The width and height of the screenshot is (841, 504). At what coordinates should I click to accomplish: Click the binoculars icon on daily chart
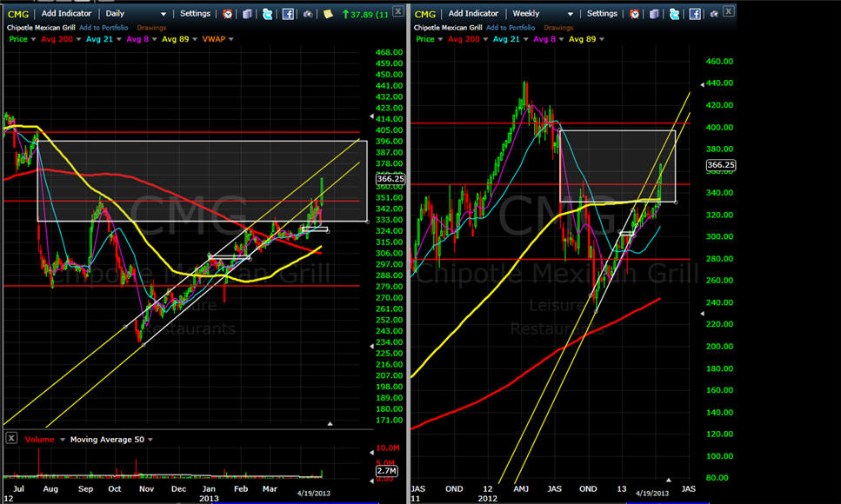(x=308, y=14)
